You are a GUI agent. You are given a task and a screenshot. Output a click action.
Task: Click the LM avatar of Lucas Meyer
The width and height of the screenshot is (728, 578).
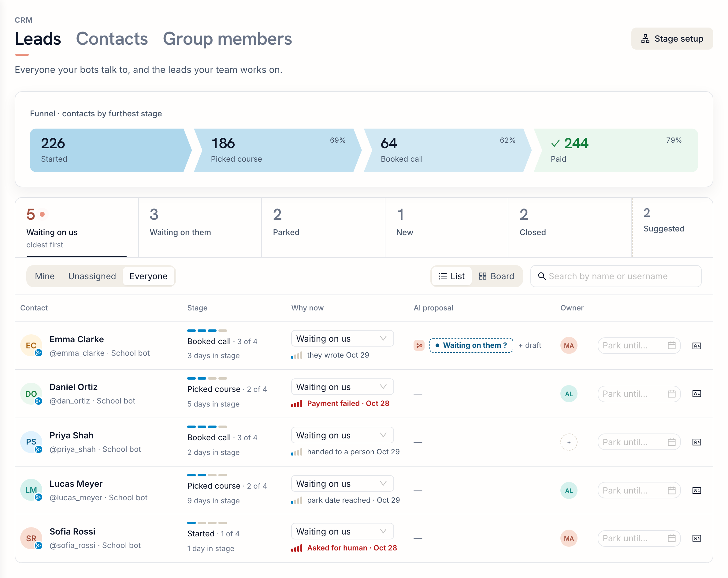pos(31,490)
